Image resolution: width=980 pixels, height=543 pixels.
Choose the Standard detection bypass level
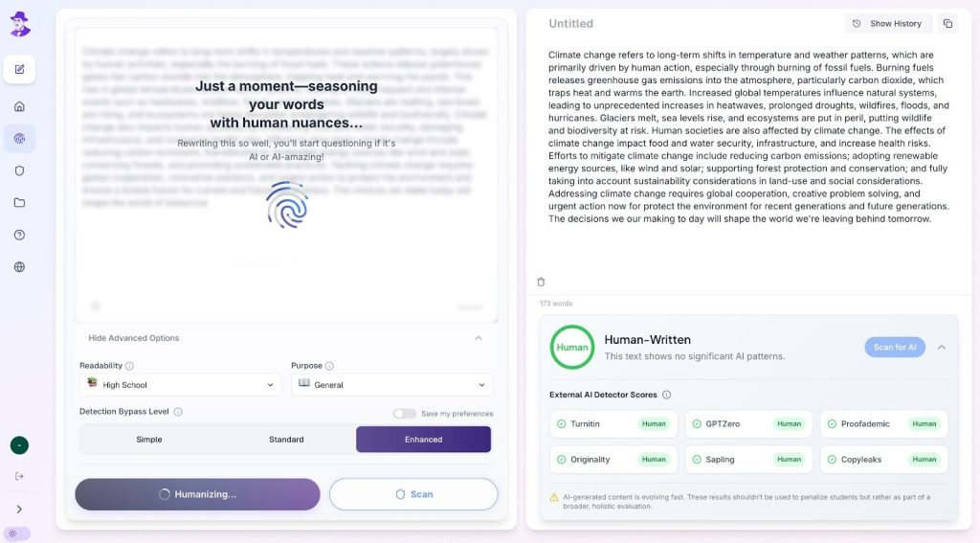pos(286,440)
